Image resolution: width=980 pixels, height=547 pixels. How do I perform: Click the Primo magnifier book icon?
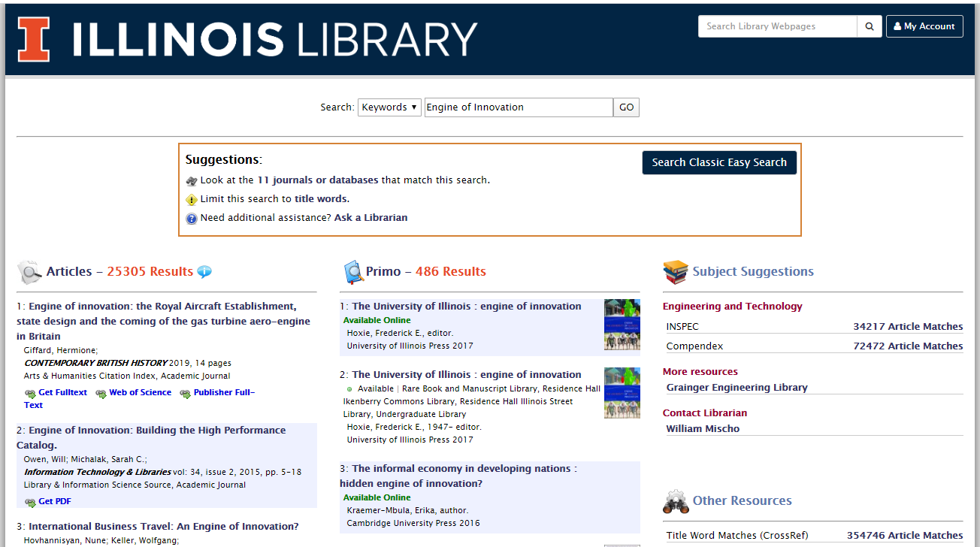[352, 272]
